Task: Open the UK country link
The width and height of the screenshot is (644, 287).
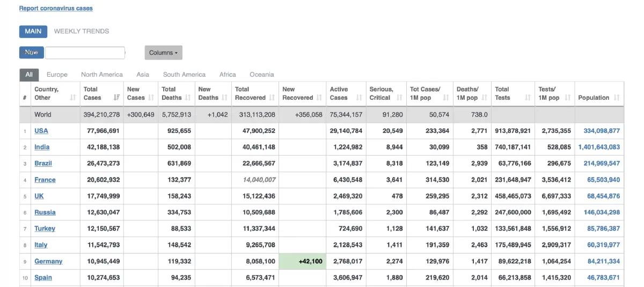Action: (39, 196)
